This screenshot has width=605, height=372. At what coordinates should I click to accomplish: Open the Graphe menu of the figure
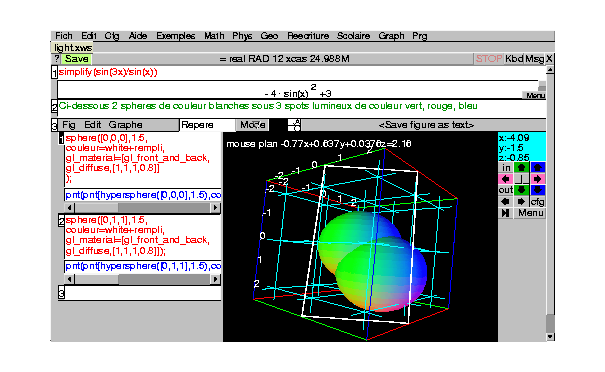(125, 125)
